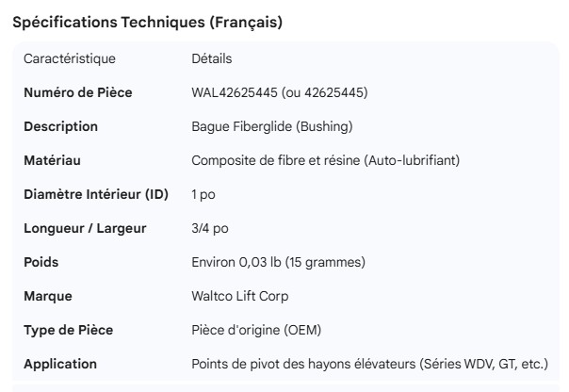Click the "Waltco Lift Corp" brand value
569x392 pixels.
click(x=240, y=296)
